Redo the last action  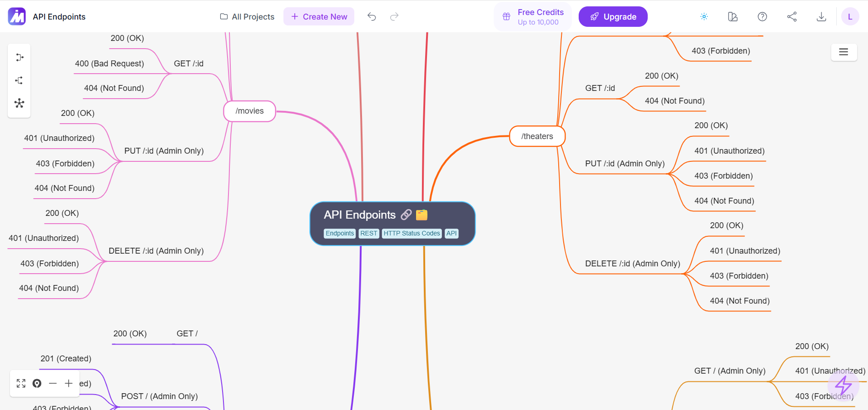(394, 17)
